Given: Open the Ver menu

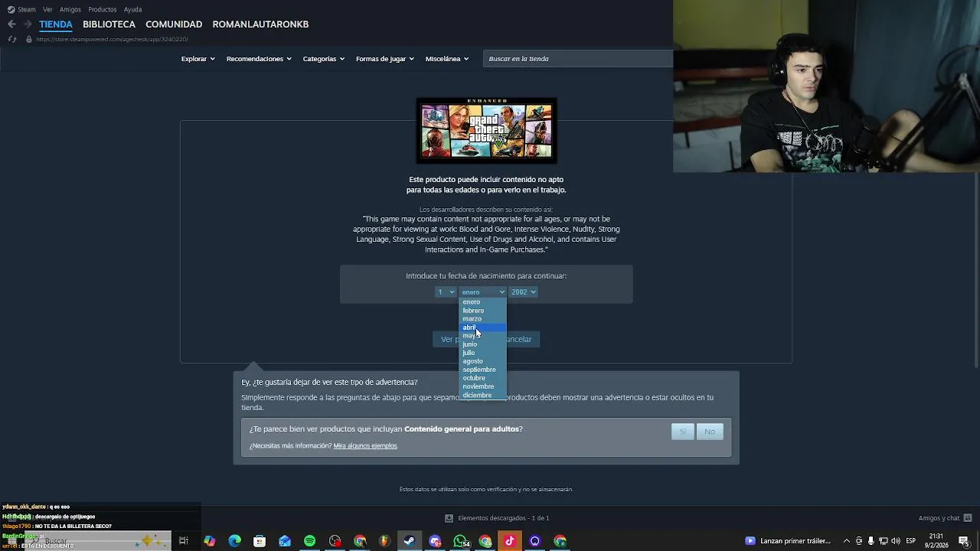Looking at the screenshot, I should (48, 9).
